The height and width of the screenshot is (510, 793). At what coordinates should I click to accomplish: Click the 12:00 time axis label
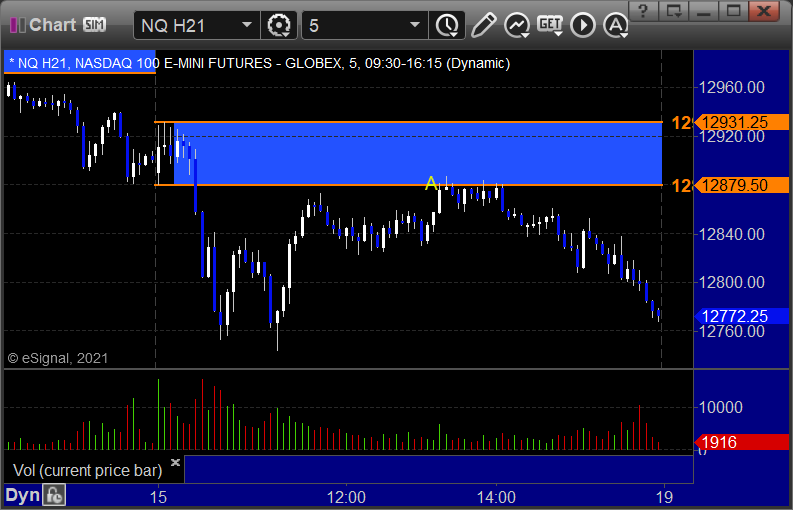point(346,497)
